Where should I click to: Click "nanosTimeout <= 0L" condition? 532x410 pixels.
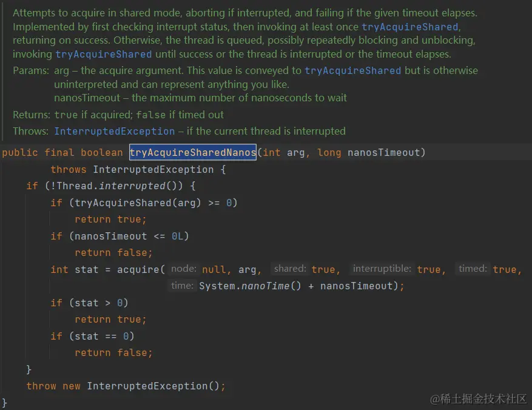tap(129, 236)
